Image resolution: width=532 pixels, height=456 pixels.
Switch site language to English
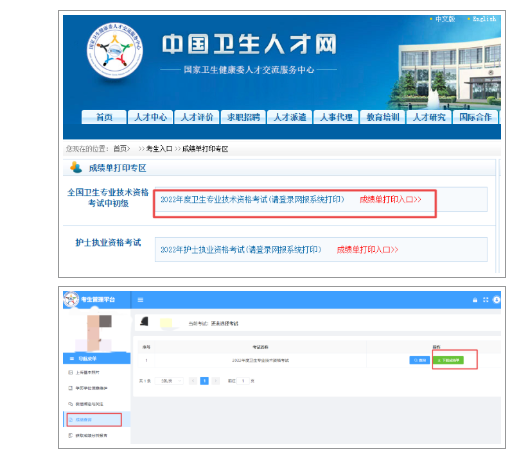[x=484, y=19]
